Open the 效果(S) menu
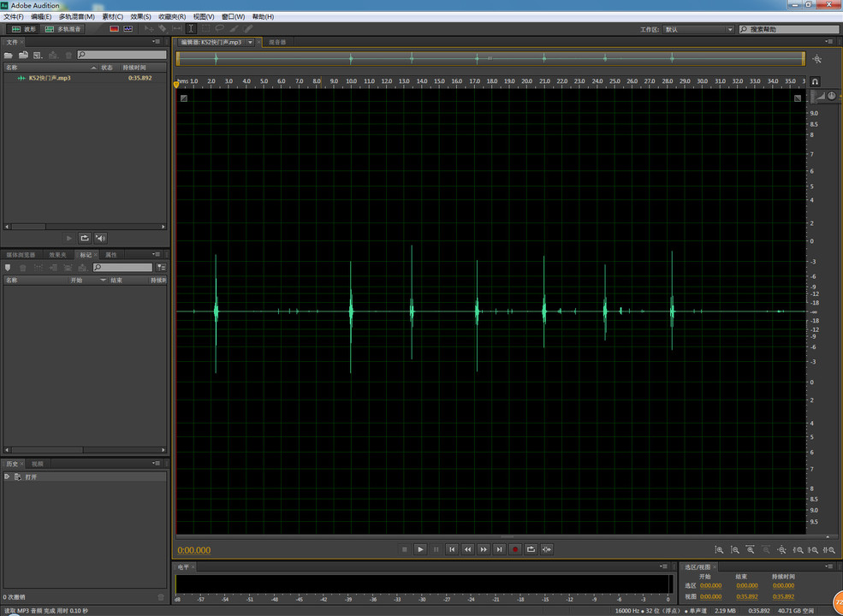The image size is (843, 616). tap(141, 16)
